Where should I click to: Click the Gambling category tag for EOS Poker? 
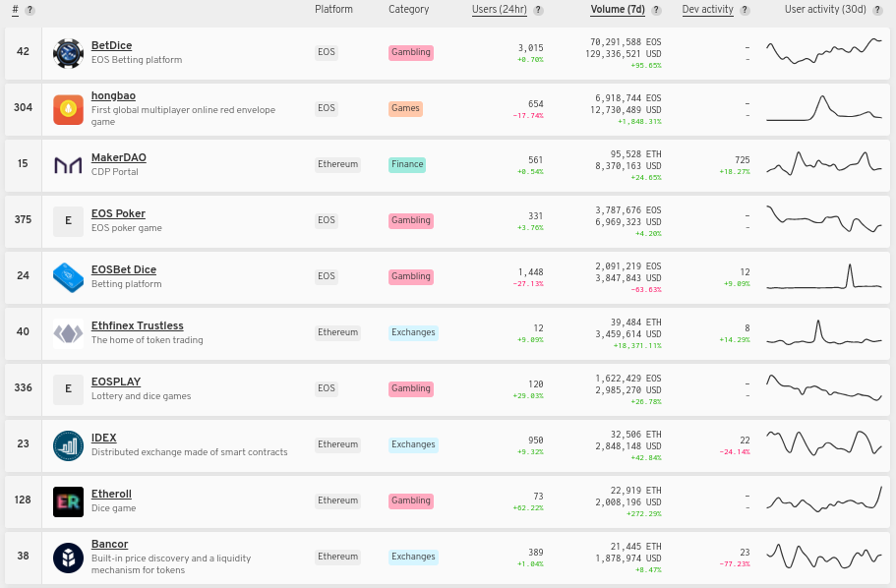(411, 220)
